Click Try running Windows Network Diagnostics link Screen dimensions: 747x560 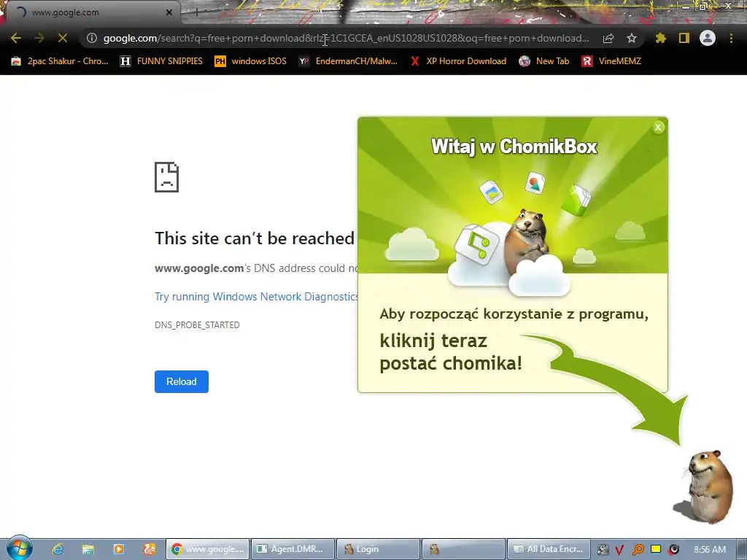point(256,297)
